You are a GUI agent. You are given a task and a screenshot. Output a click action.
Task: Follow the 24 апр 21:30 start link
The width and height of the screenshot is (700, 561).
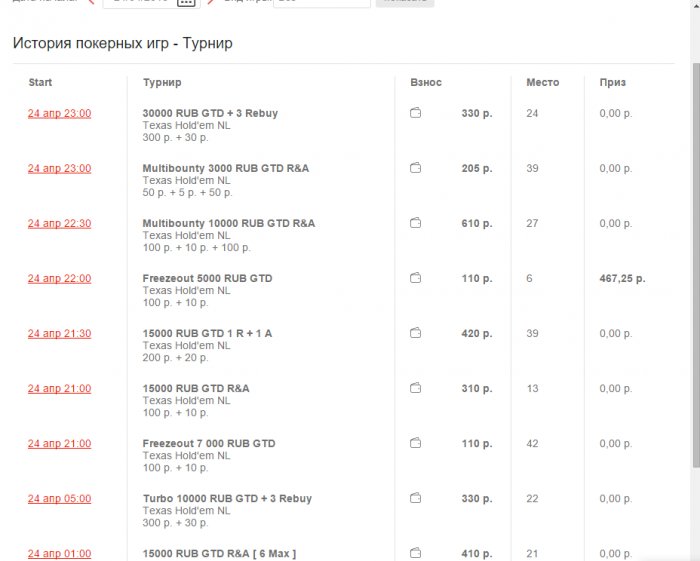pyautogui.click(x=59, y=333)
